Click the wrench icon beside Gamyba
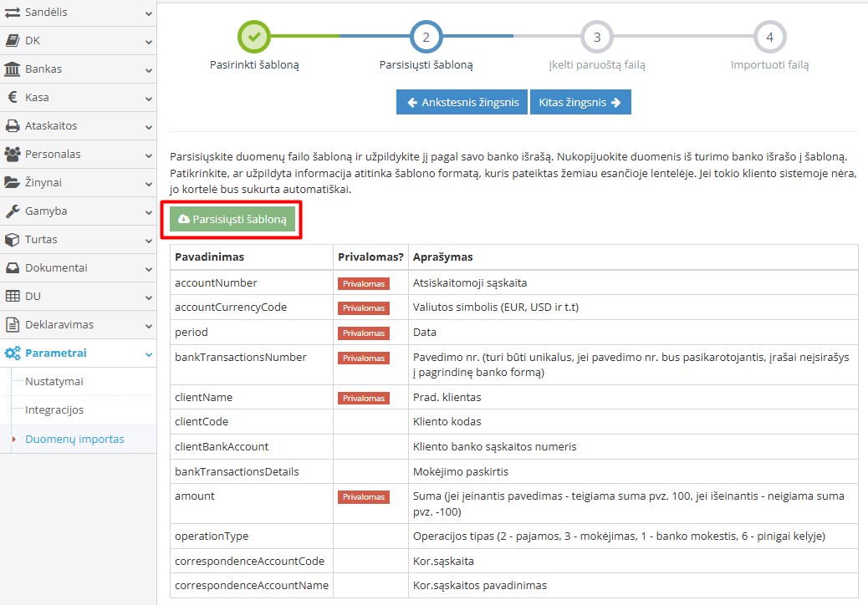The width and height of the screenshot is (868, 605). point(13,211)
